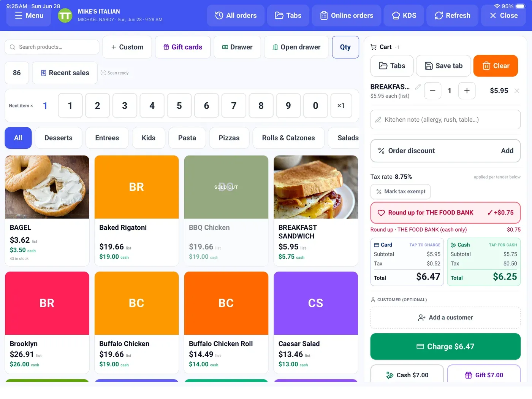The image size is (532, 399).
Task: Open the hamburger Menu
Action: (x=29, y=16)
